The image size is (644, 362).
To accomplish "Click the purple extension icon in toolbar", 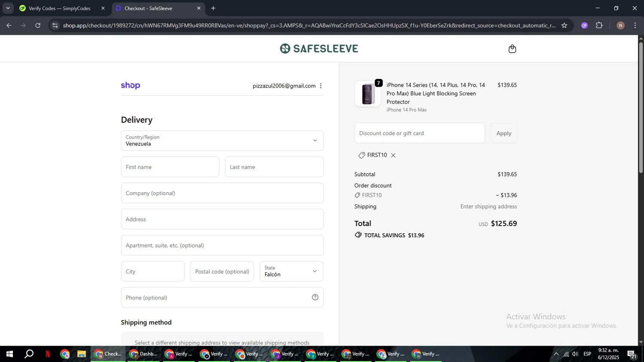I will point(584,25).
